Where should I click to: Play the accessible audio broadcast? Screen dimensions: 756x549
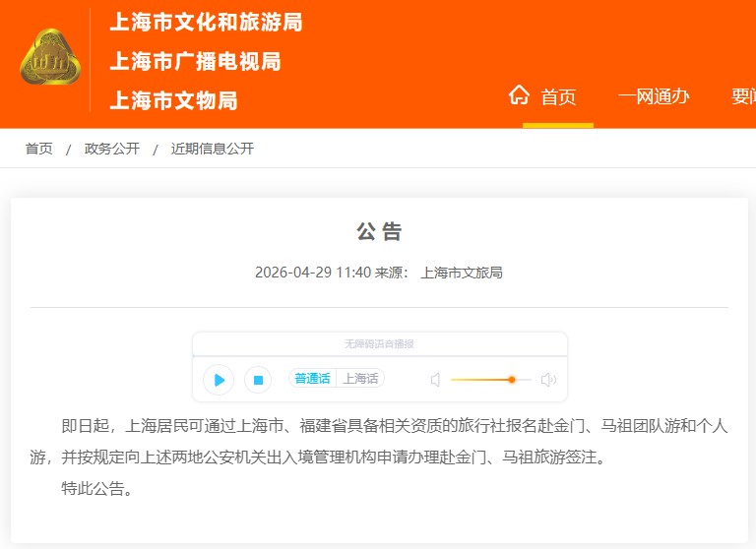pos(219,380)
